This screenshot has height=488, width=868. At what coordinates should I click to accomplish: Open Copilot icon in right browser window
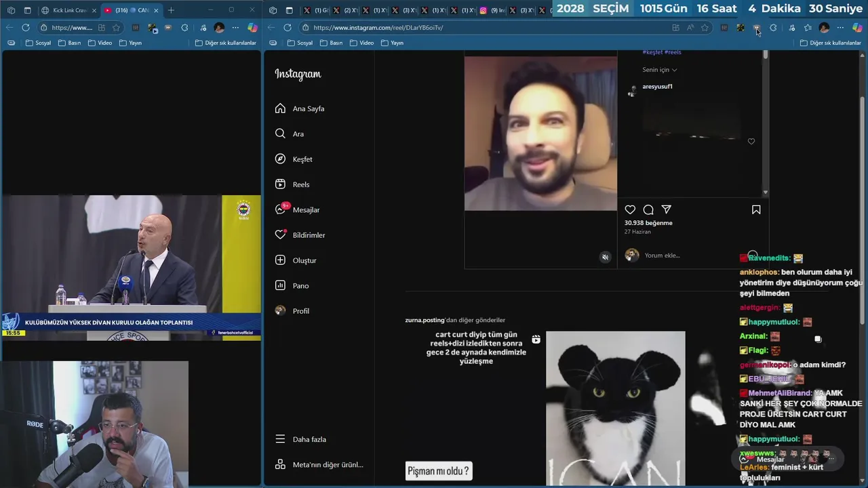(x=857, y=28)
